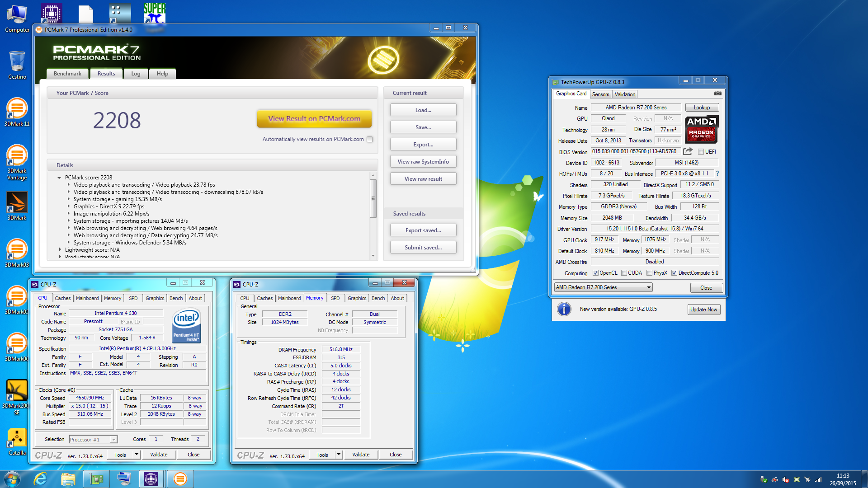The height and width of the screenshot is (488, 868).
Task: Launch the 3DMark2001 SE desktop shortcut
Action: point(17,397)
